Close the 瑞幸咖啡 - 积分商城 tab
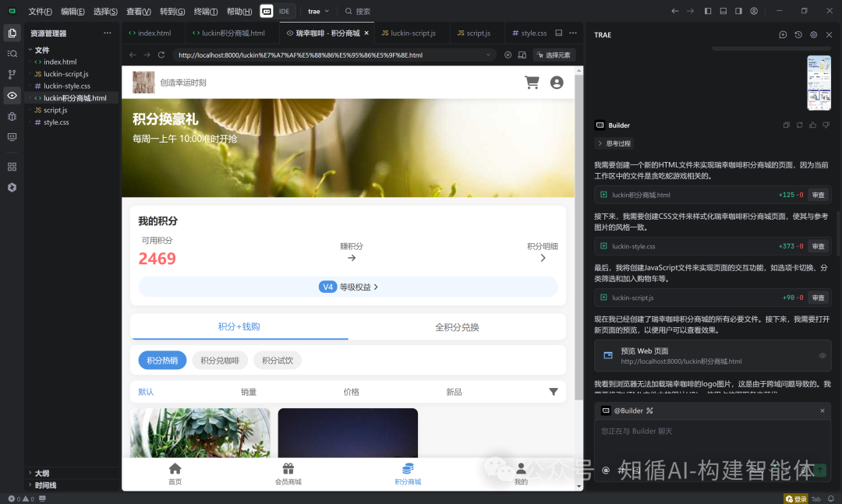The image size is (842, 504). coord(366,33)
